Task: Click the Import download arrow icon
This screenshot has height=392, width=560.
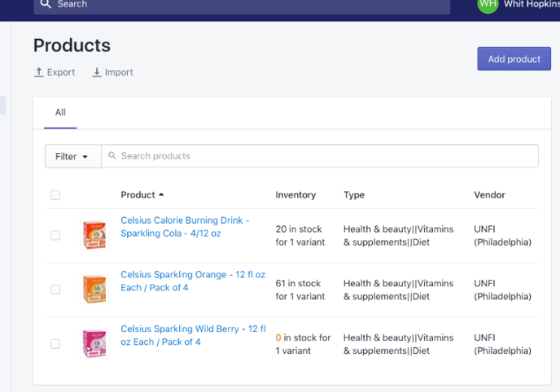Action: 97,72
